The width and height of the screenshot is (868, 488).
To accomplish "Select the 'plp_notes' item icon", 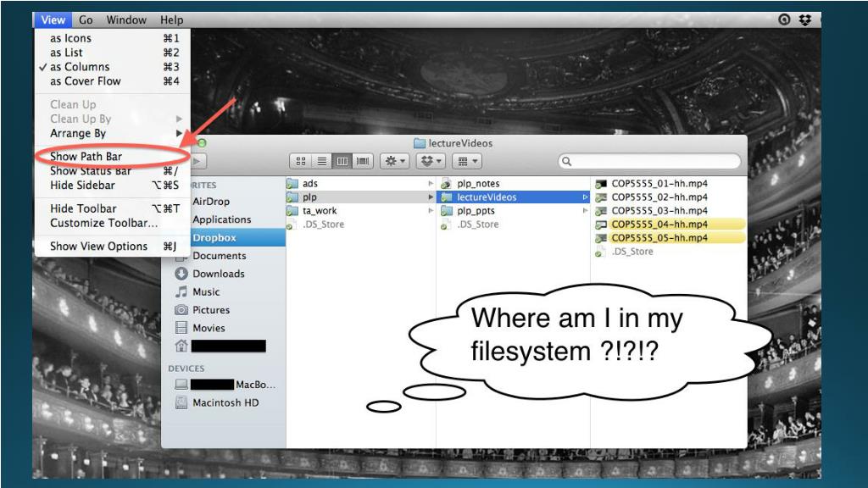I will point(446,184).
